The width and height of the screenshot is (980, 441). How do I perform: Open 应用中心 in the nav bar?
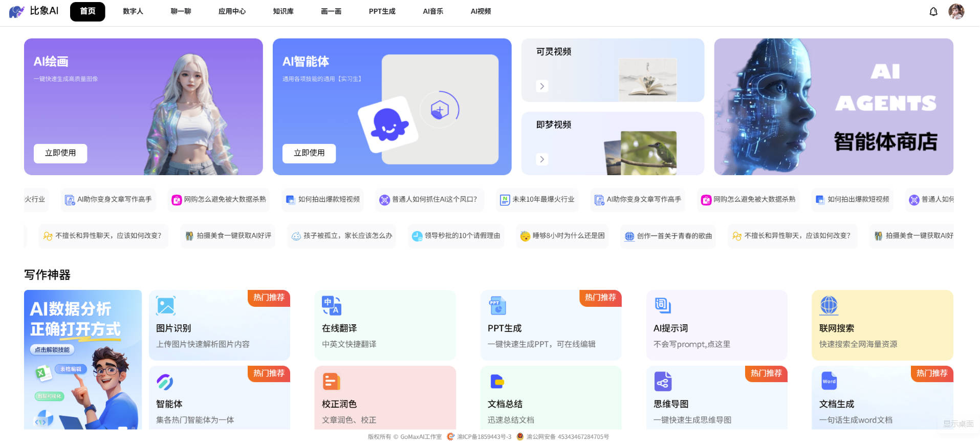coord(232,11)
